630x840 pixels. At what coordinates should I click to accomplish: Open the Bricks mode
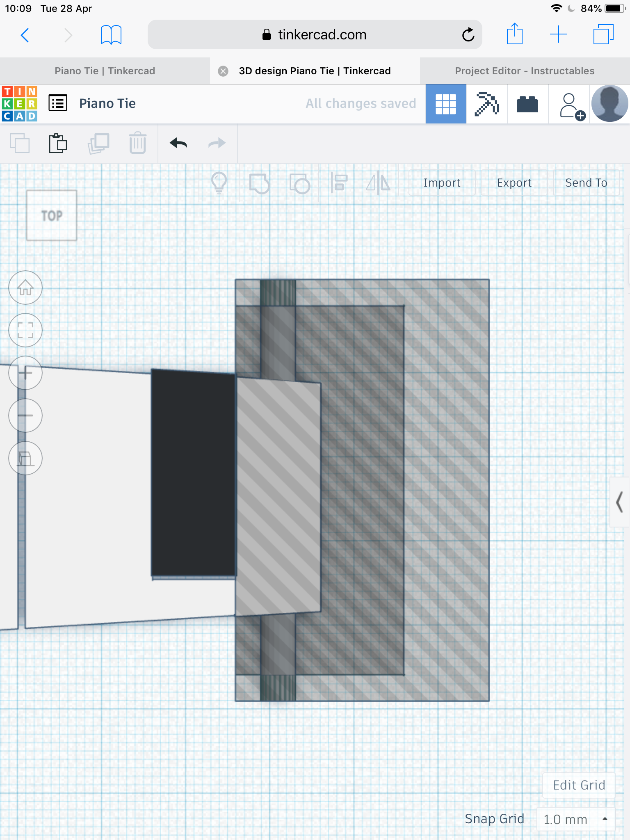(x=527, y=104)
